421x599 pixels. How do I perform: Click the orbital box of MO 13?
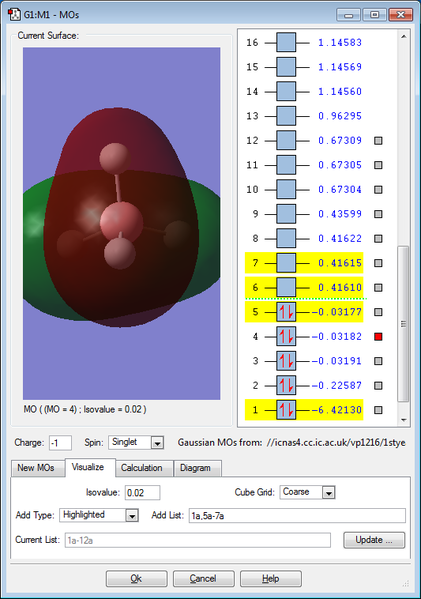[286, 116]
